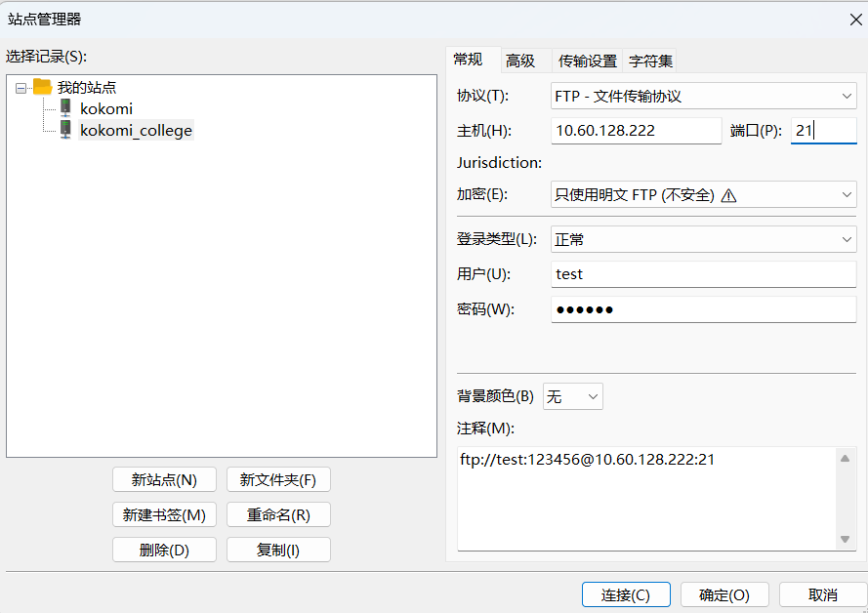868x613 pixels.
Task: Click into the 主机 host input field
Action: coord(635,131)
